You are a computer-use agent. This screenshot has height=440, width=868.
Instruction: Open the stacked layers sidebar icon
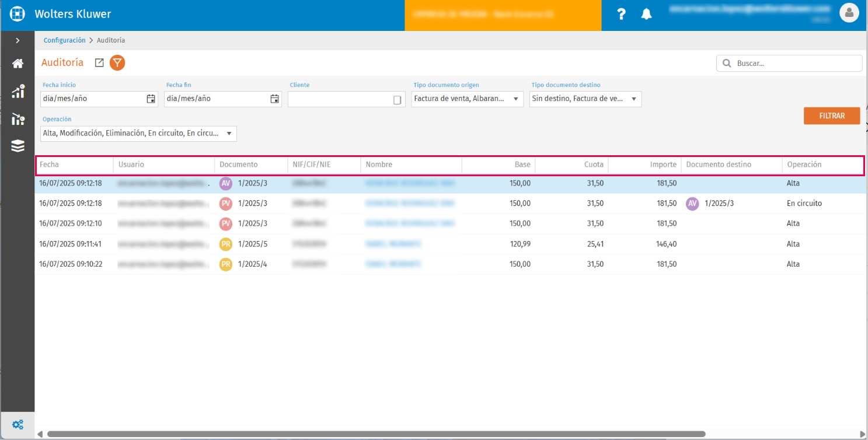point(18,146)
